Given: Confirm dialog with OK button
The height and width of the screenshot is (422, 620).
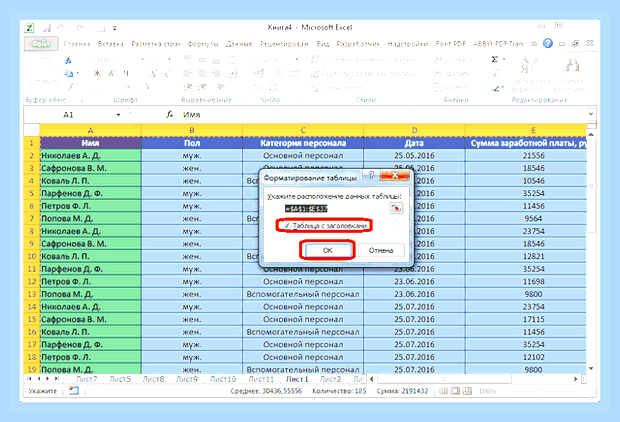Looking at the screenshot, I should [327, 250].
